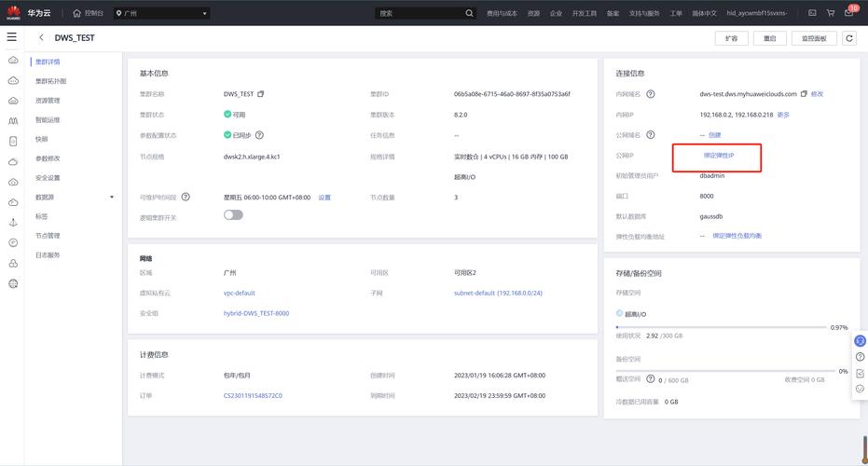Viewport: 868px width, 466px height.
Task: Click the floating edit feedback icon
Action: tap(860, 373)
